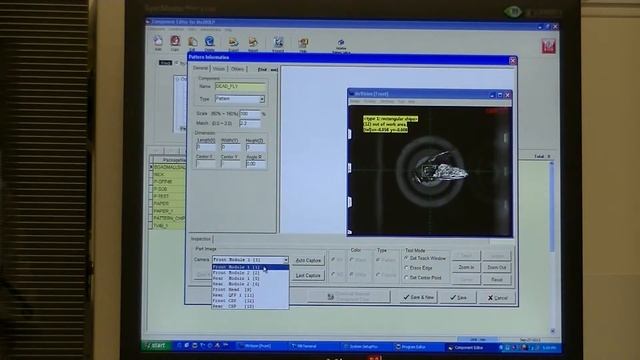Open the General tab in Pattern Information

(200, 69)
